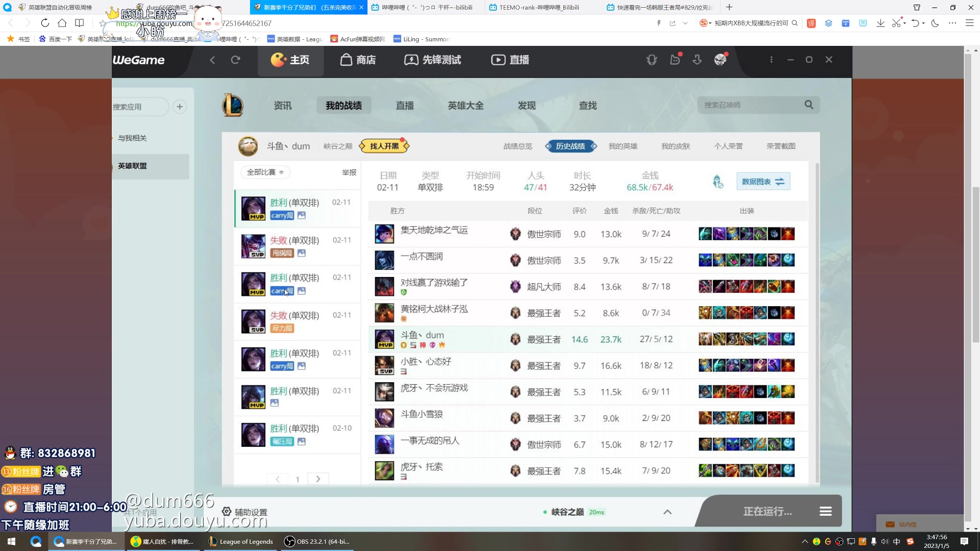This screenshot has width=980, height=551.
Task: Toggle the 数据图表 view switch
Action: click(x=763, y=182)
